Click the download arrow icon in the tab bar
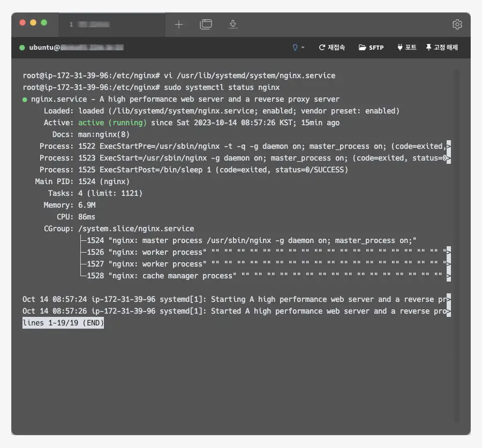The image size is (482, 448). (x=232, y=24)
